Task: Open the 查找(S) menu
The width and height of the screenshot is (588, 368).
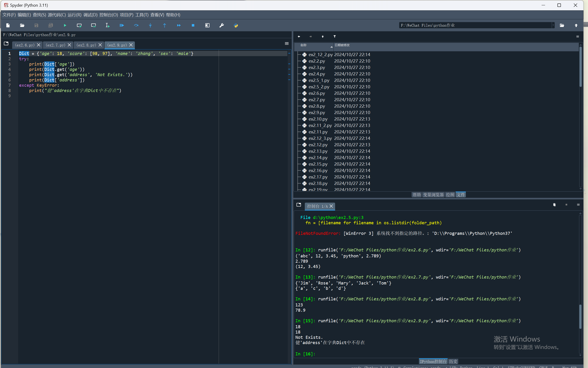Action: pos(39,15)
